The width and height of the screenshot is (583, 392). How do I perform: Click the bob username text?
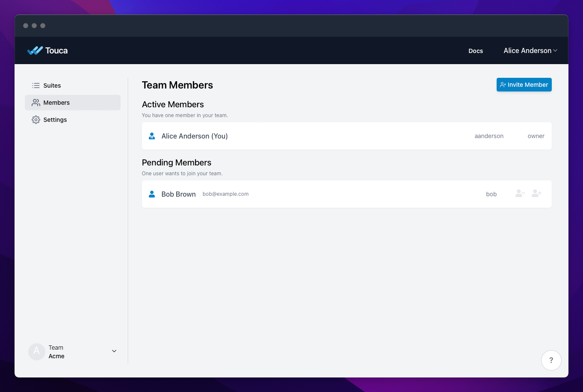coord(491,194)
